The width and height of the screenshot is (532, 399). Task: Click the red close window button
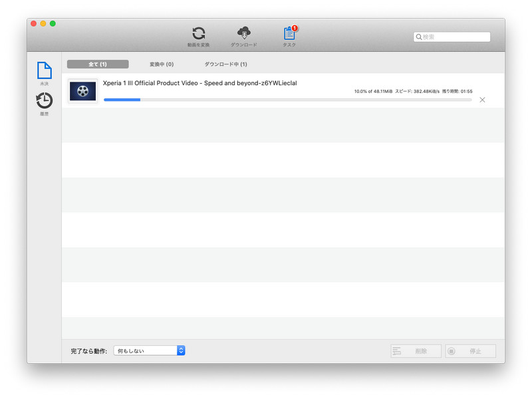(x=34, y=23)
